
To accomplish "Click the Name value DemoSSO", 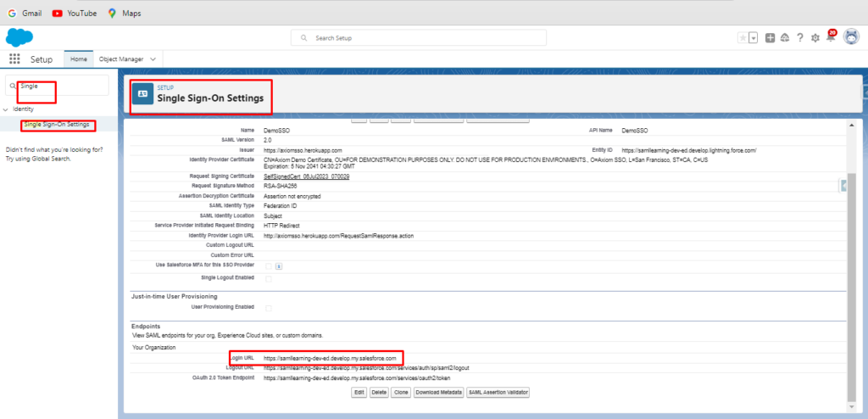I will pos(276,131).
